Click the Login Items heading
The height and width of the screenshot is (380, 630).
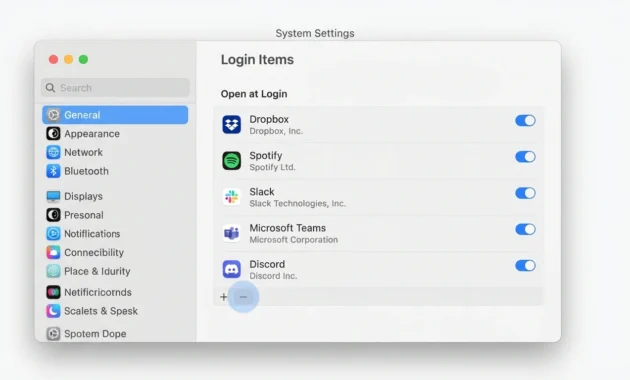257,59
